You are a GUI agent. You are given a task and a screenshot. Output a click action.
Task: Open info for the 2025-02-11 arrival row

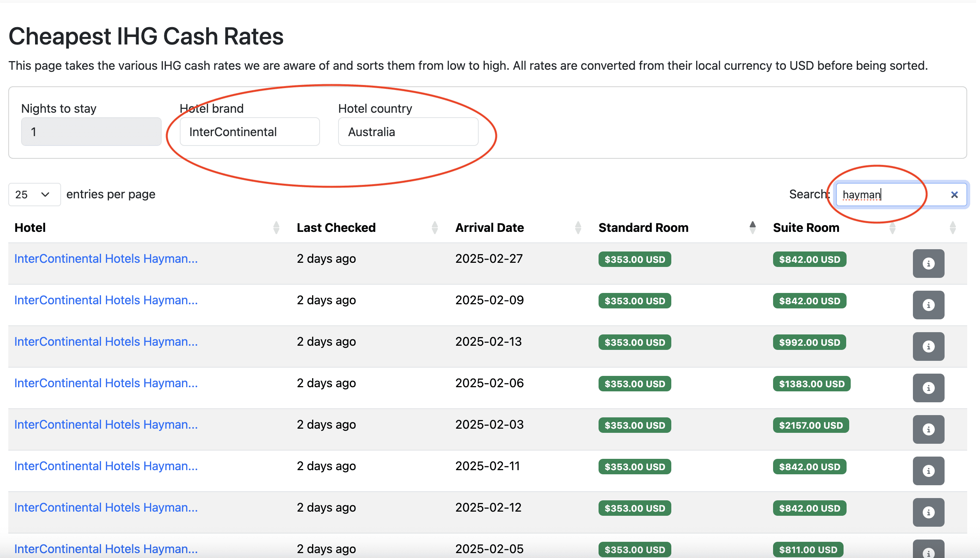coord(928,471)
